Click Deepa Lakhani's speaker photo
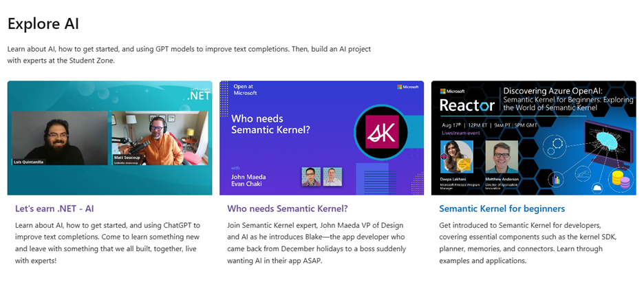The width and height of the screenshot is (644, 287). (456, 157)
